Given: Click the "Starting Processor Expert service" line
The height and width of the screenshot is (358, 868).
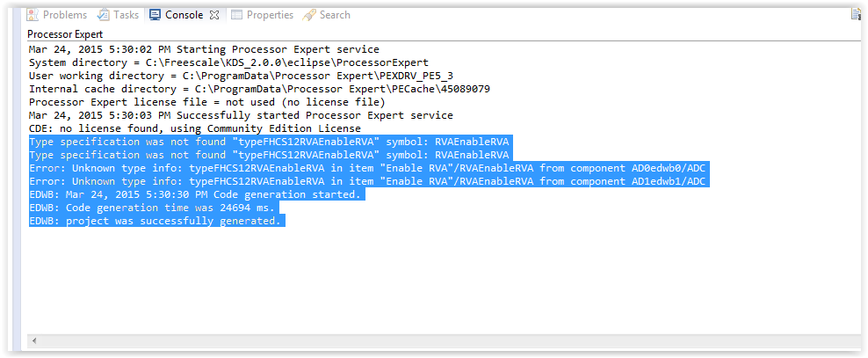Looking at the screenshot, I should pyautogui.click(x=204, y=49).
